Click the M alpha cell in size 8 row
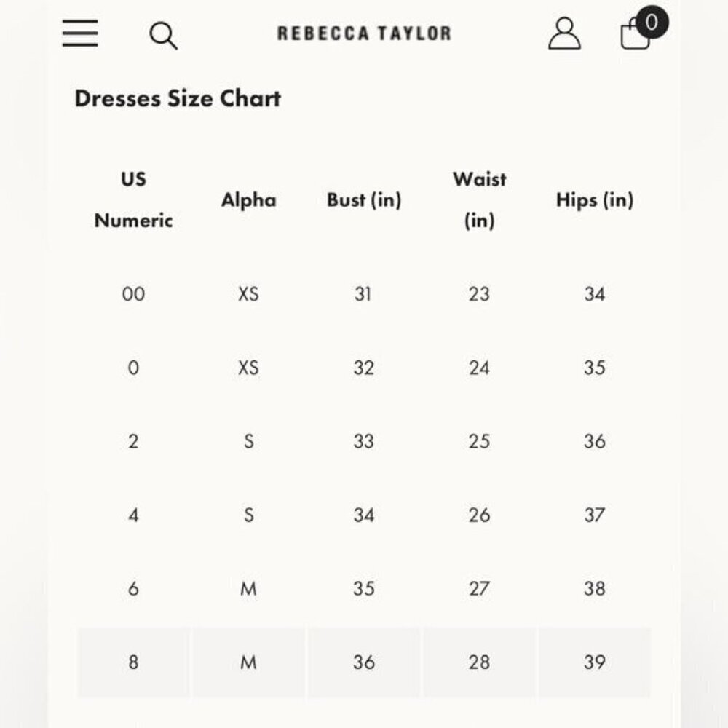 tap(248, 662)
